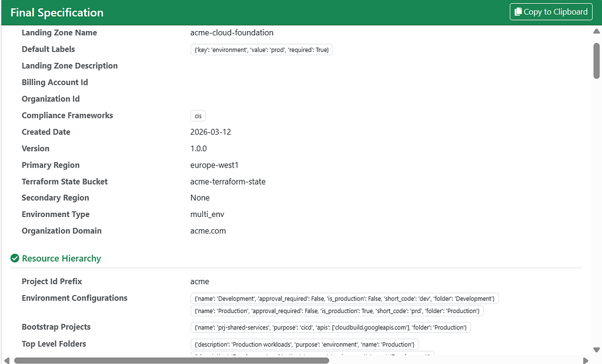602x364 pixels.
Task: Click the Billing Account Id label
Action: tap(55, 82)
